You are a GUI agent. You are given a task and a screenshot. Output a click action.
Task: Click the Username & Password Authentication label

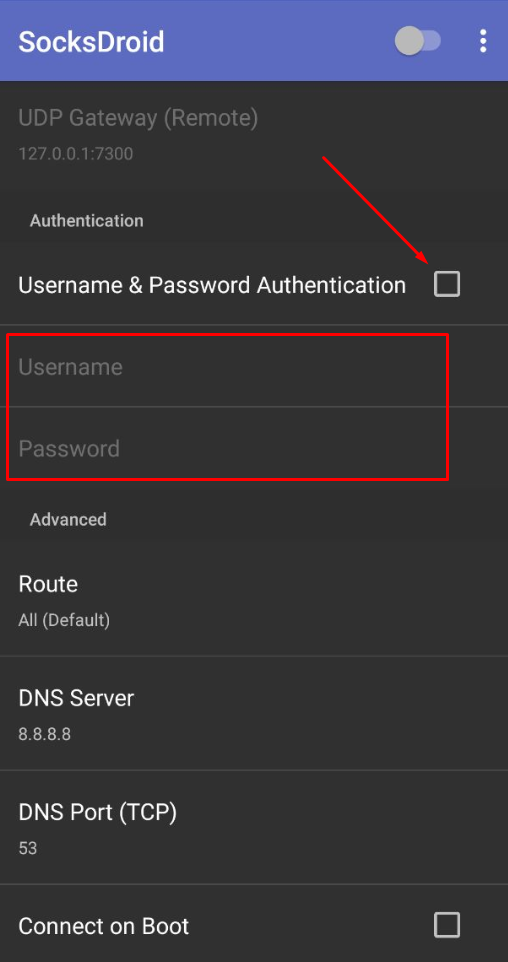[x=212, y=285]
